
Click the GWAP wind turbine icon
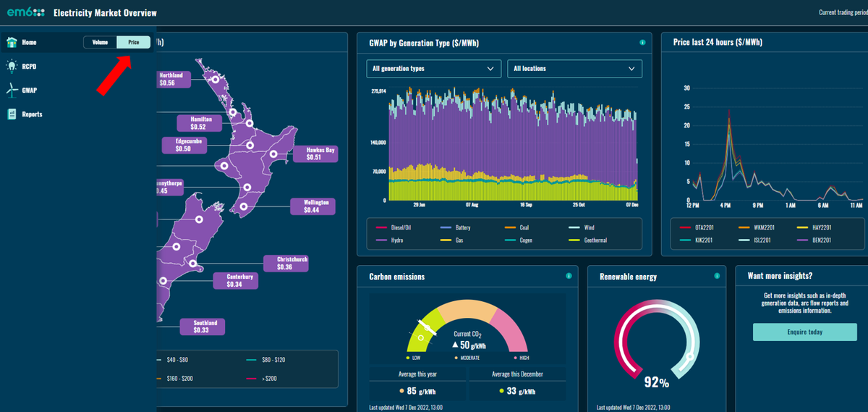12,91
